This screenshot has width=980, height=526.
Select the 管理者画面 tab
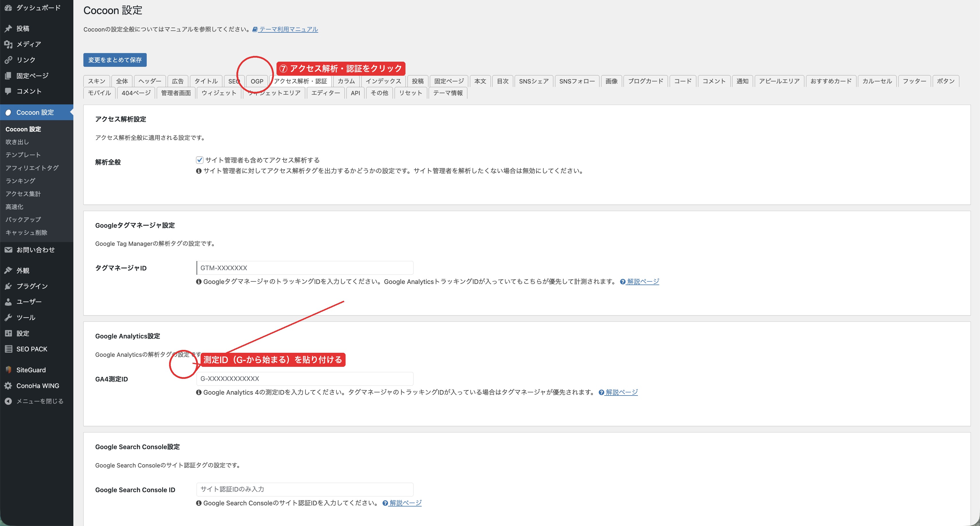[176, 93]
